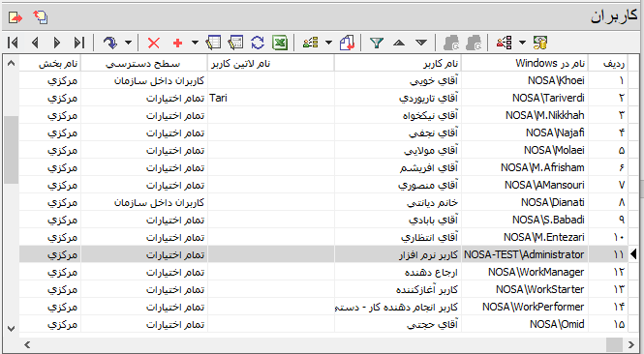Screen dimensions: 644x354
Task: Add a new user with red plus
Action: click(x=177, y=43)
